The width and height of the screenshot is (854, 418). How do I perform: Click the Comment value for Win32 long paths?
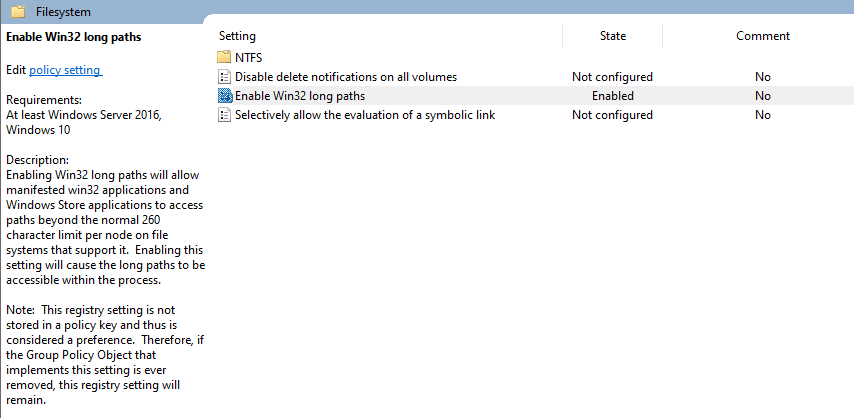click(x=763, y=96)
